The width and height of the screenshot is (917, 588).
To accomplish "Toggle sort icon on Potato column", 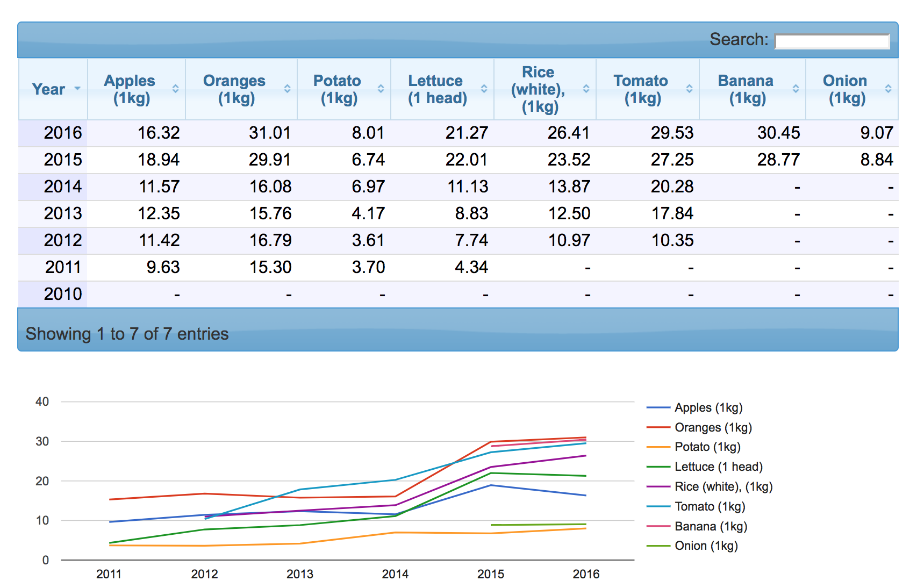I will pos(381,89).
